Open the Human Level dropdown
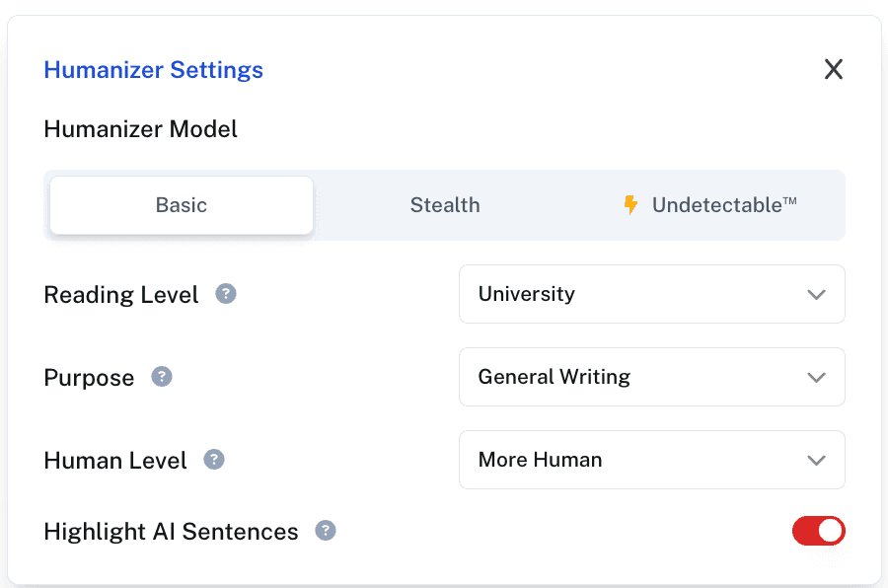 [651, 460]
